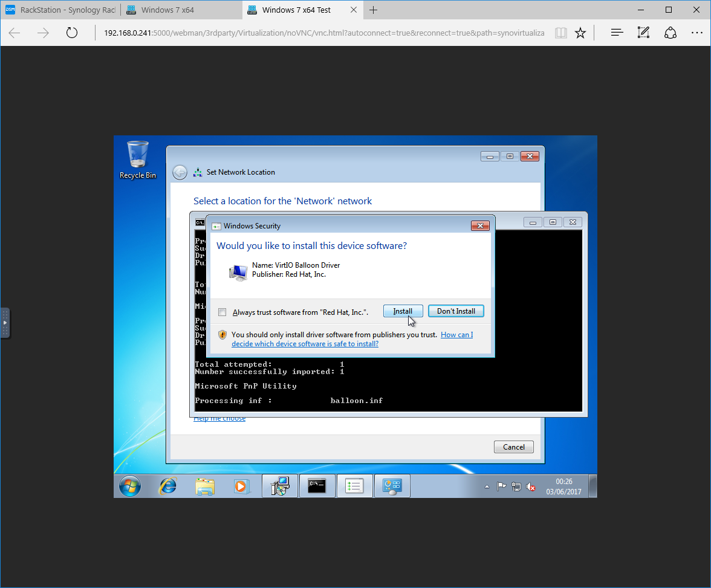Minimize the command prompt window
This screenshot has height=588, width=711.
click(533, 222)
